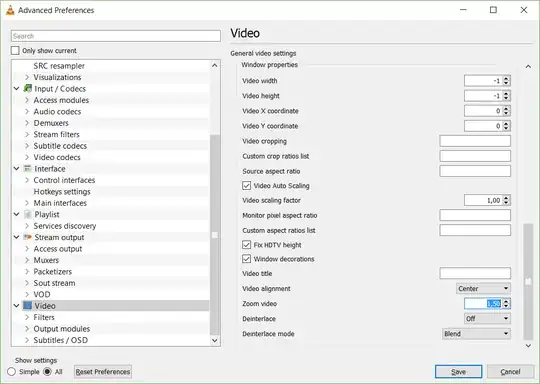Uncheck Fix HDTV height
Image resolution: width=540 pixels, height=384 pixels.
pyautogui.click(x=246, y=245)
